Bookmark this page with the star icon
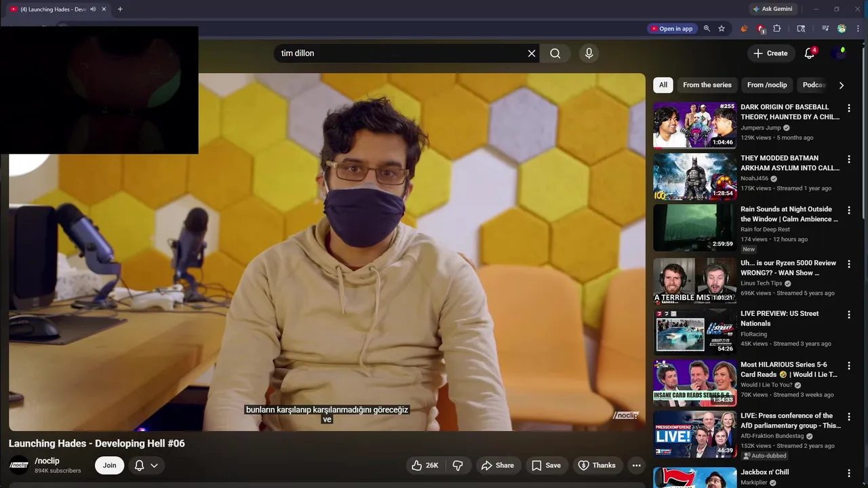This screenshot has width=868, height=488. (722, 28)
